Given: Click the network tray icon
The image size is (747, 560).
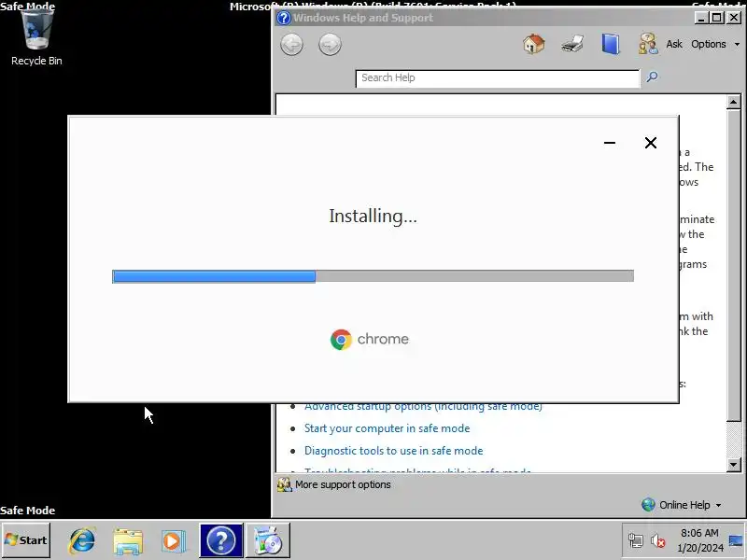Looking at the screenshot, I should [636, 540].
